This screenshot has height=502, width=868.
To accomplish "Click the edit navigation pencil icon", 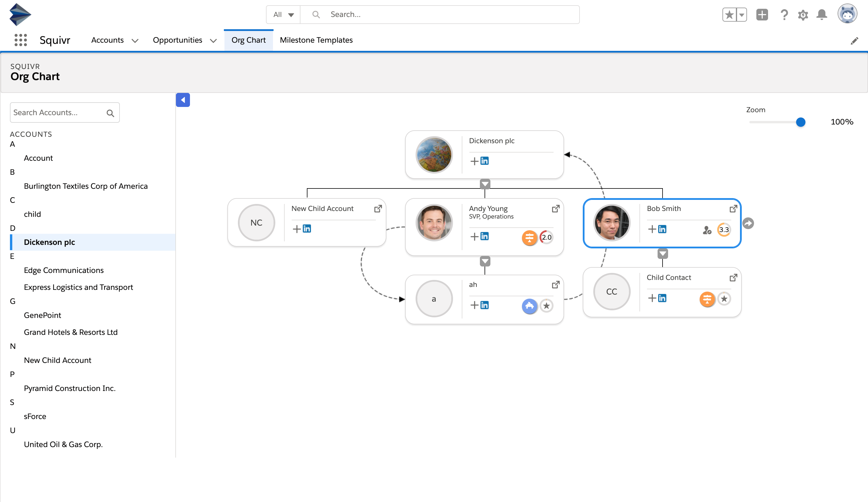I will tap(855, 41).
